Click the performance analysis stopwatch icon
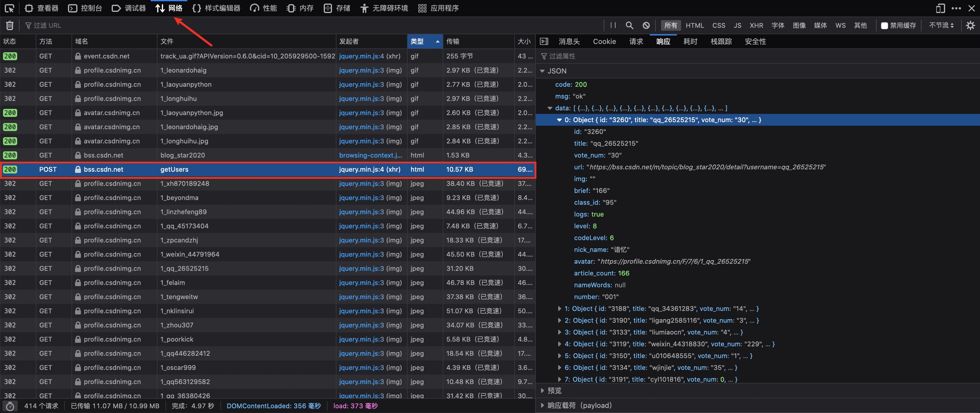The image size is (980, 413). click(10, 406)
